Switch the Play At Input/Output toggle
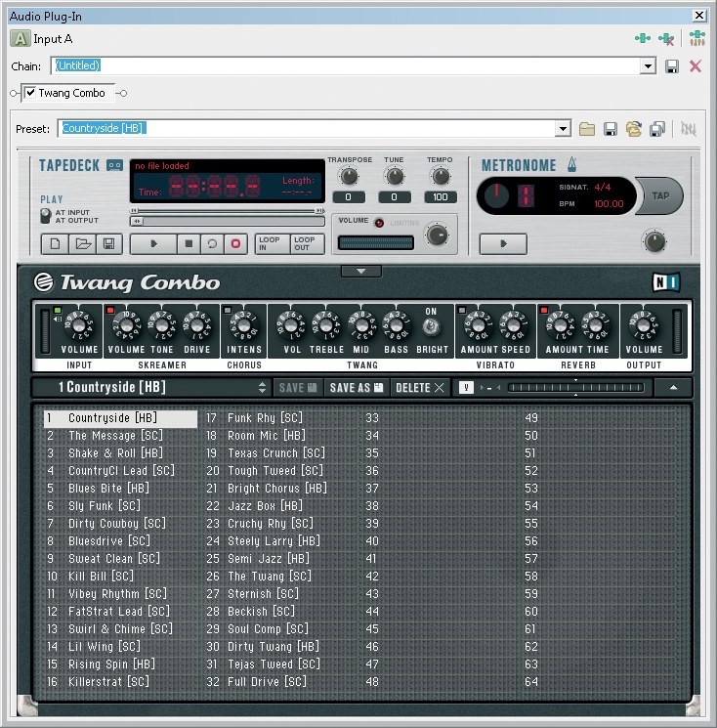The image size is (717, 728). pos(46,216)
